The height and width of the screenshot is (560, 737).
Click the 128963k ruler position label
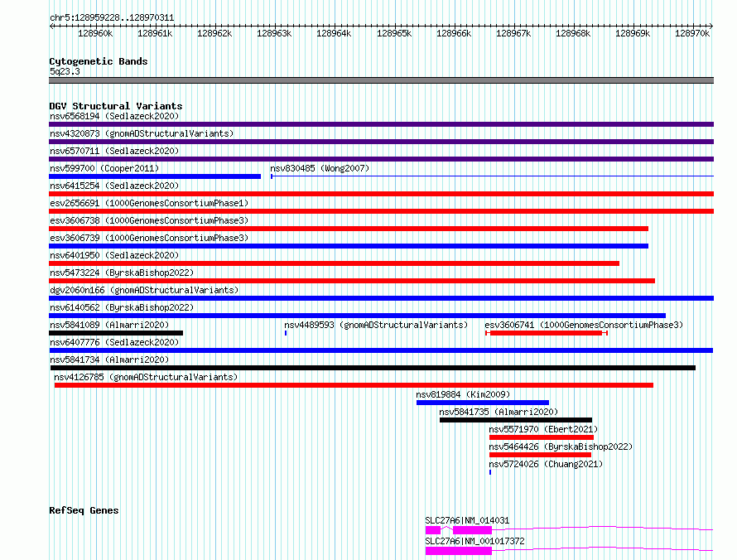click(274, 33)
